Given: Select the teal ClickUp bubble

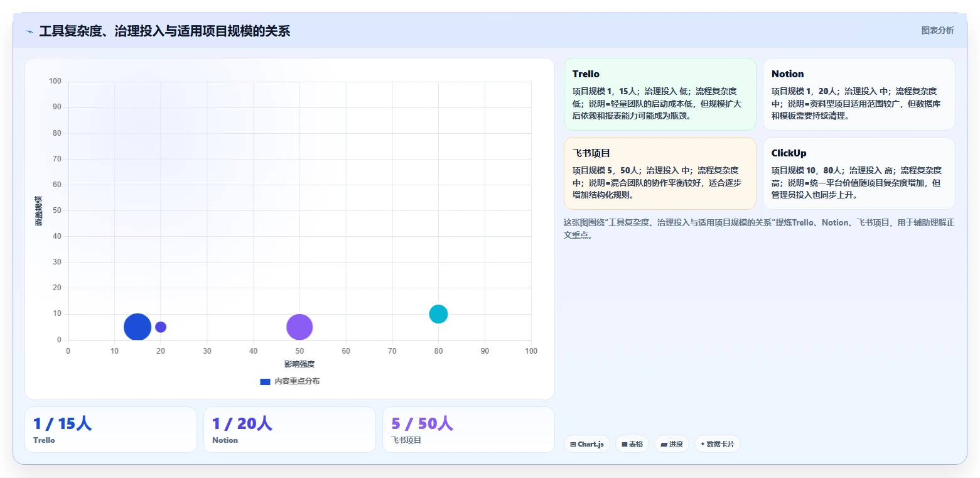Looking at the screenshot, I should pos(438,313).
